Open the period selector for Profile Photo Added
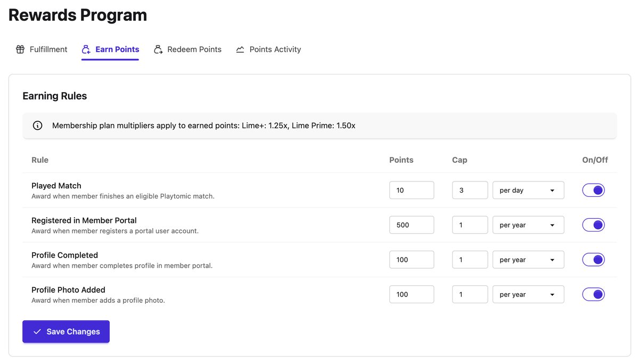The height and width of the screenshot is (364, 639). (528, 294)
